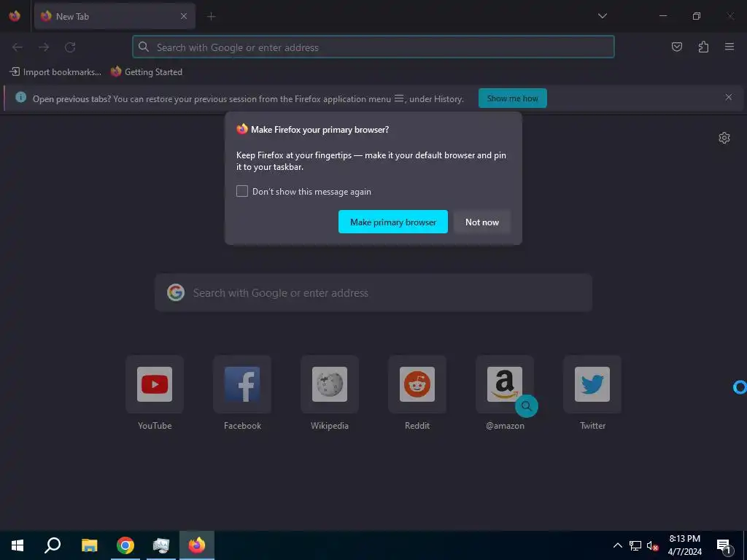Expand the list all tabs chevron

click(602, 16)
